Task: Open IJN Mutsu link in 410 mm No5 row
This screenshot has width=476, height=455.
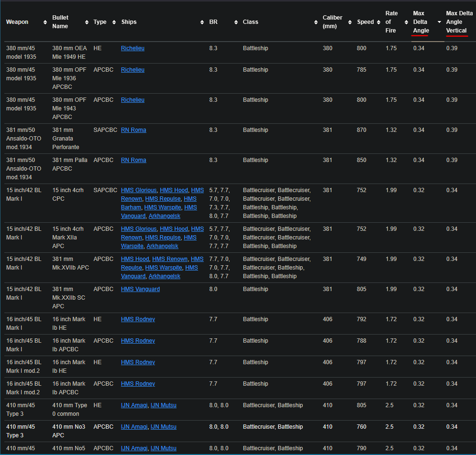Action: tap(164, 448)
